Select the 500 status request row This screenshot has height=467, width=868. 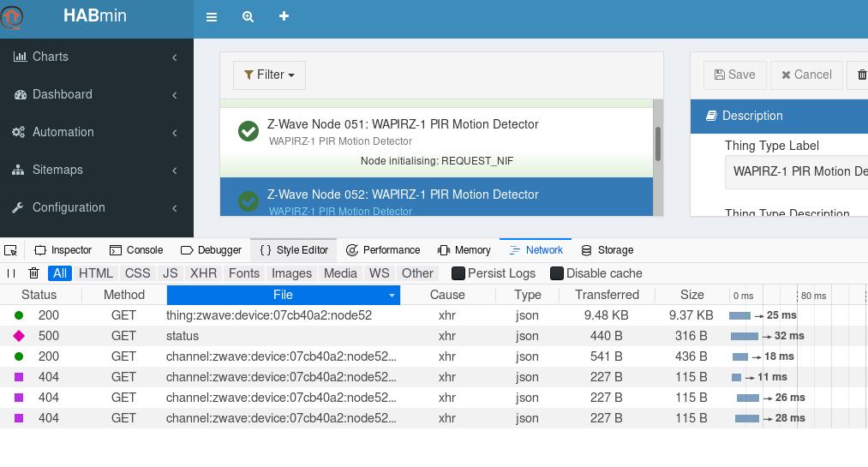[434, 336]
